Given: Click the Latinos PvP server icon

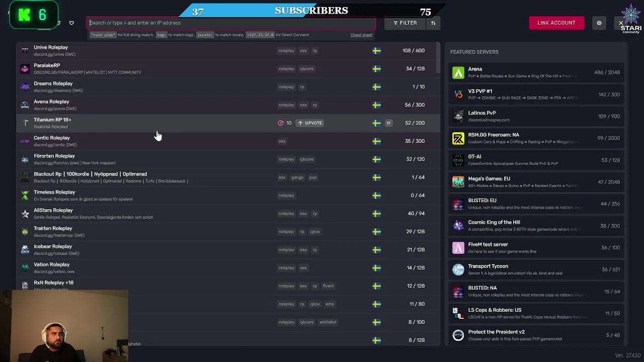Looking at the screenshot, I should (458, 116).
